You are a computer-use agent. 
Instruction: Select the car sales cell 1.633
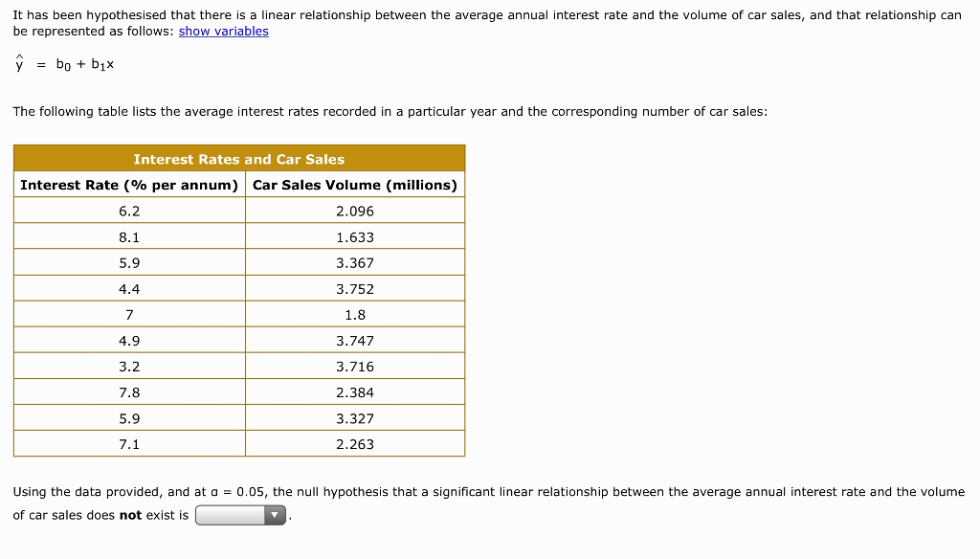pyautogui.click(x=355, y=237)
